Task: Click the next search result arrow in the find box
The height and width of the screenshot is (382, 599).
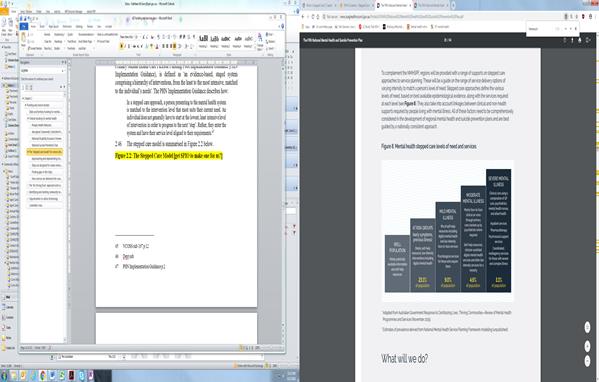Action: click(x=570, y=29)
